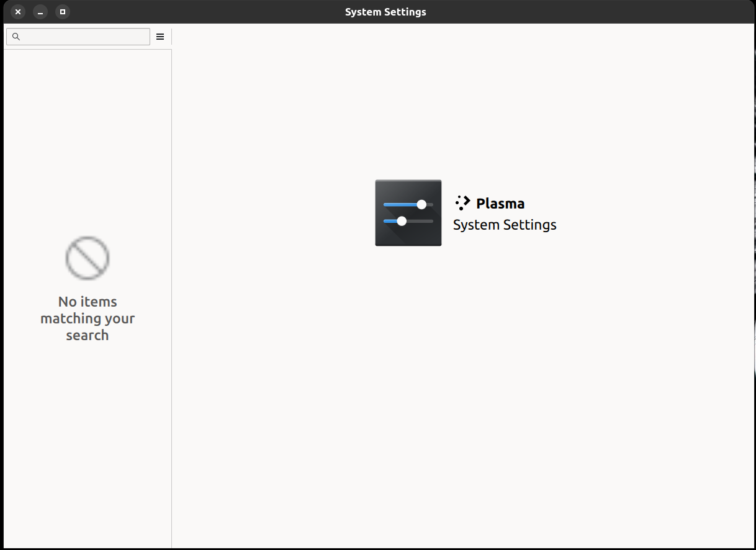Close the System Settings window

(x=18, y=12)
